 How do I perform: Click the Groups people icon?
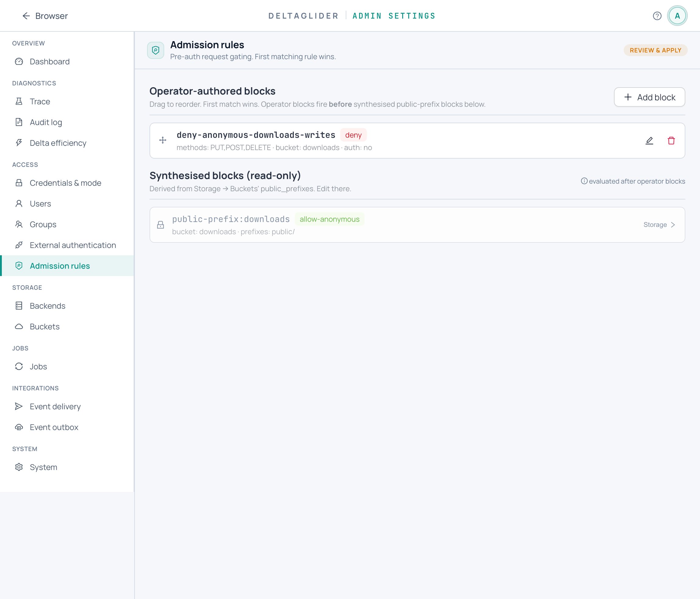(19, 224)
